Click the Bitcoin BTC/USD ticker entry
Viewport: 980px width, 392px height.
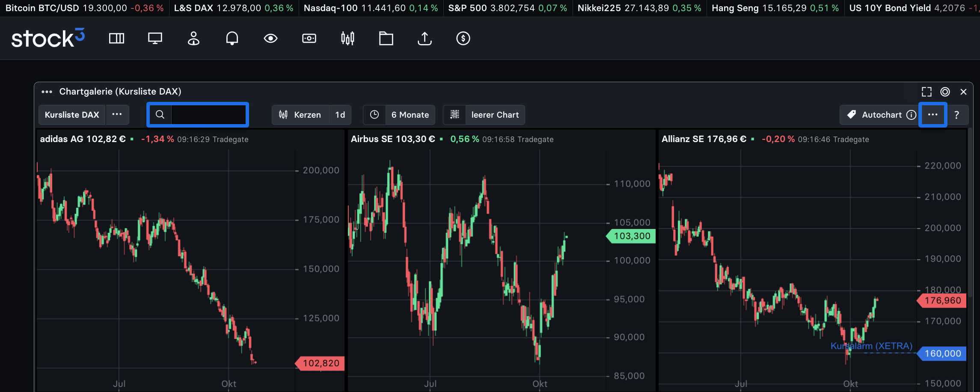coord(84,8)
